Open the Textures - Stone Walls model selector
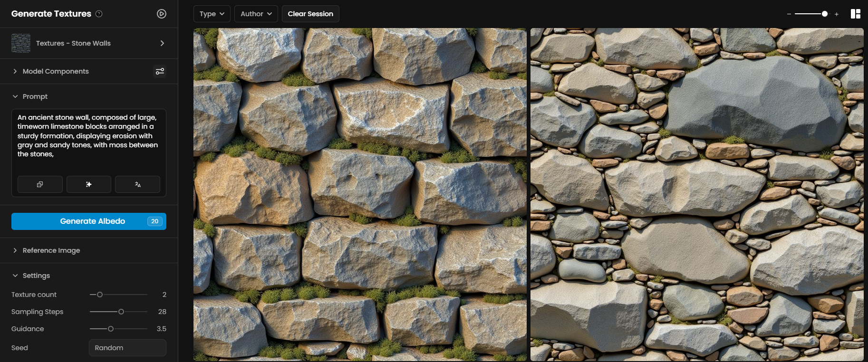This screenshot has width=868, height=362. click(89, 43)
